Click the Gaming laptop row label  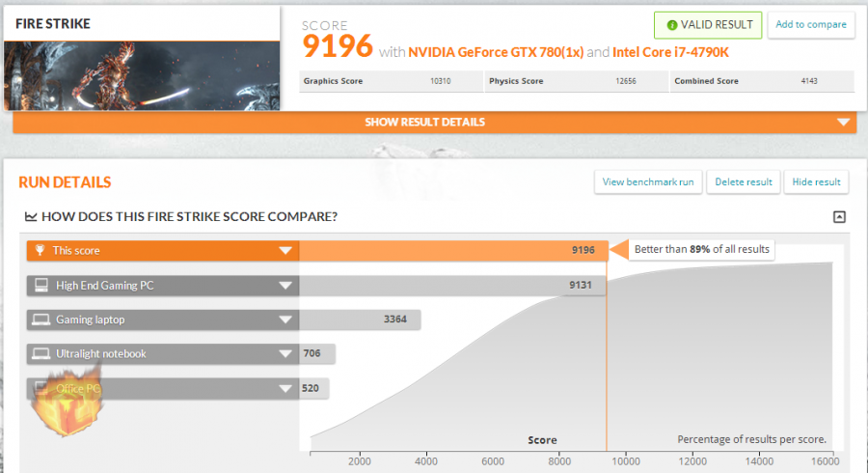coord(91,320)
